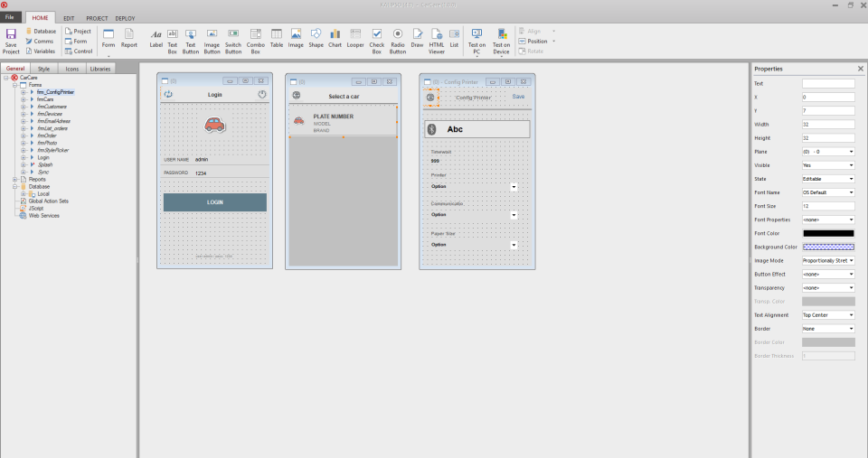Open Project properties in the ribbon
The width and height of the screenshot is (868, 458).
click(x=78, y=32)
